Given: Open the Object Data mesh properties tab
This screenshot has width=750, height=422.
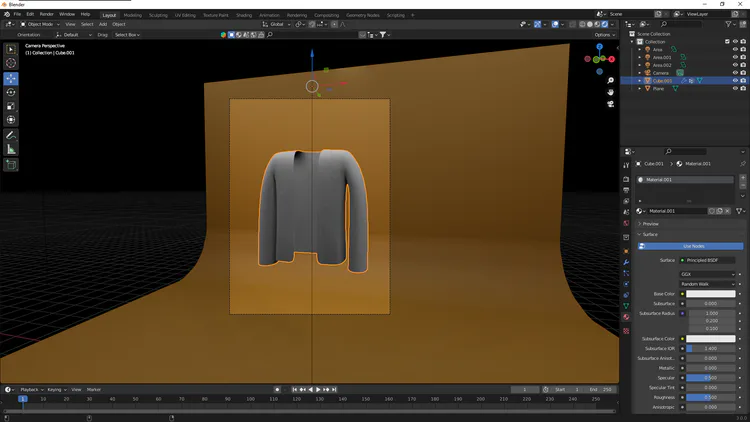Looking at the screenshot, I should 626,306.
